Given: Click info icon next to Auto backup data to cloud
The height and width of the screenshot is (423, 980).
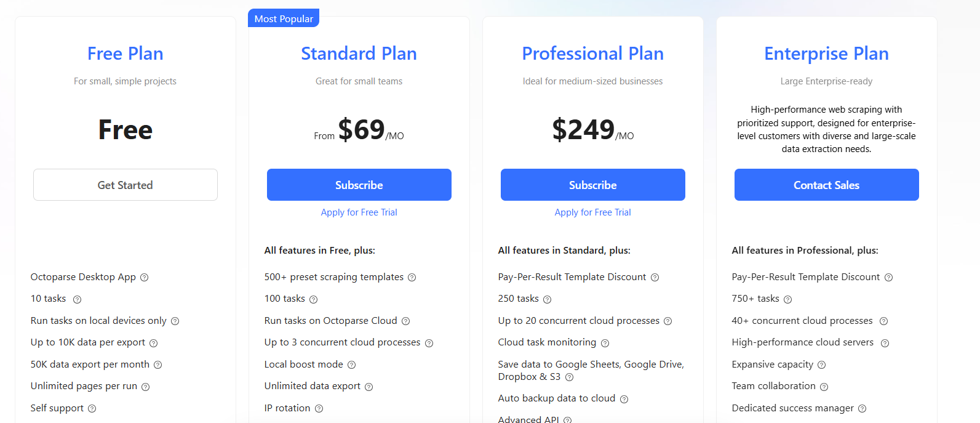Looking at the screenshot, I should click(624, 399).
